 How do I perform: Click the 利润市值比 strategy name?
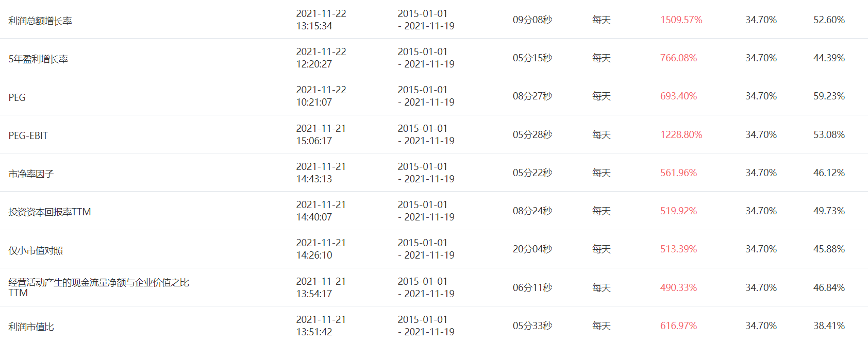(31, 327)
